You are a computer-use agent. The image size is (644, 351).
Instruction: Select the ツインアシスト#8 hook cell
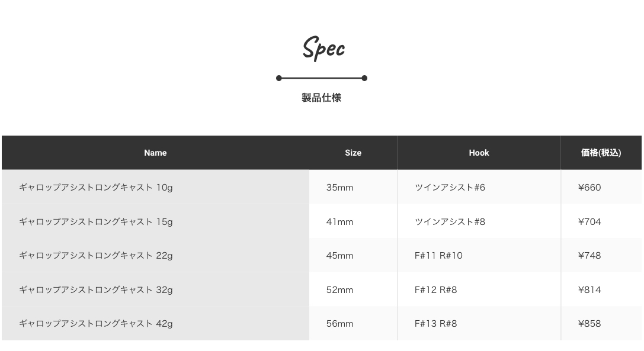tap(450, 222)
